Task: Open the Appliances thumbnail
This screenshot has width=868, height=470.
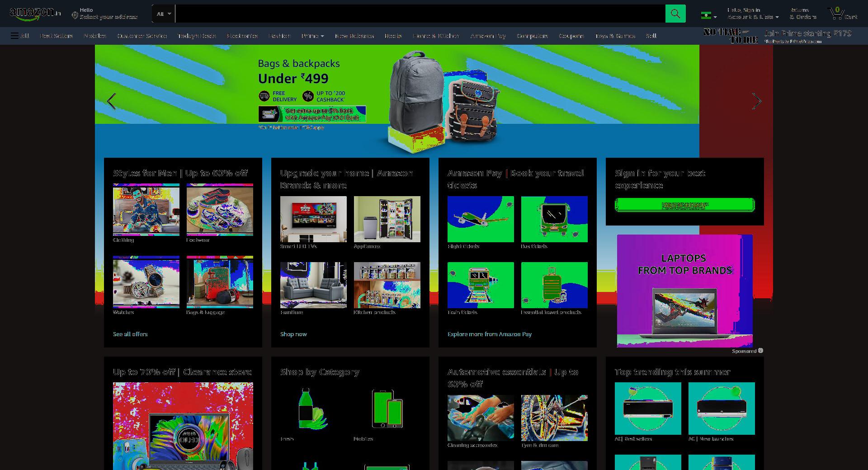Action: pos(387,219)
